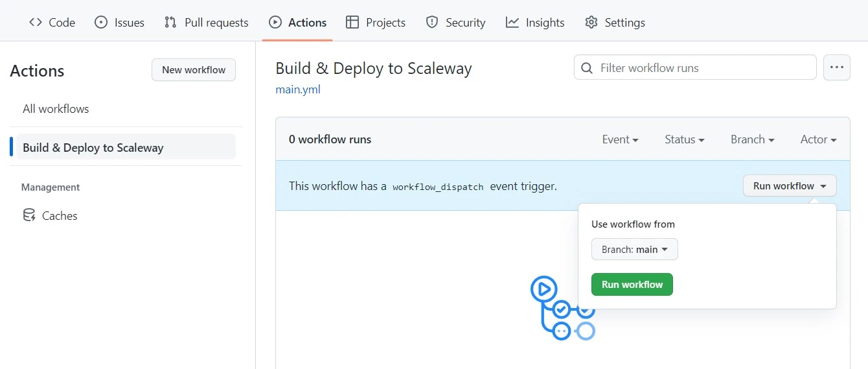Open the three-dot options menu
This screenshot has width=868, height=369.
click(836, 67)
